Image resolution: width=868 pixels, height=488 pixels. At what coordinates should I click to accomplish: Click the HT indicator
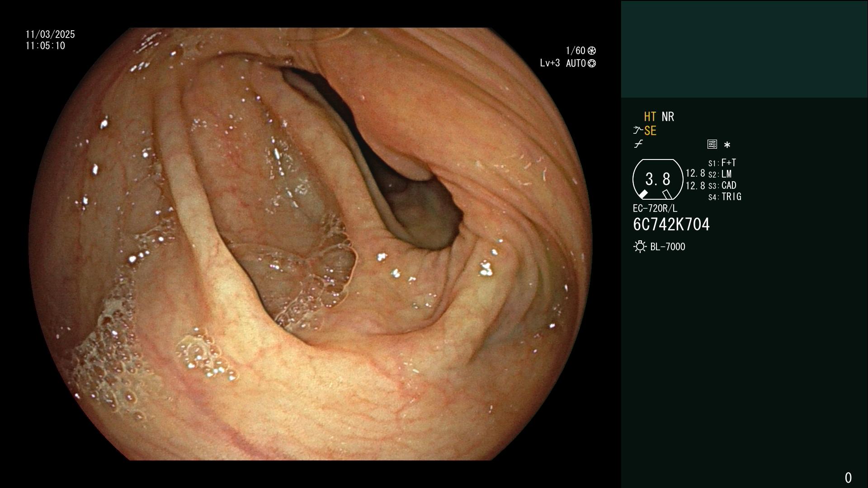tap(650, 117)
